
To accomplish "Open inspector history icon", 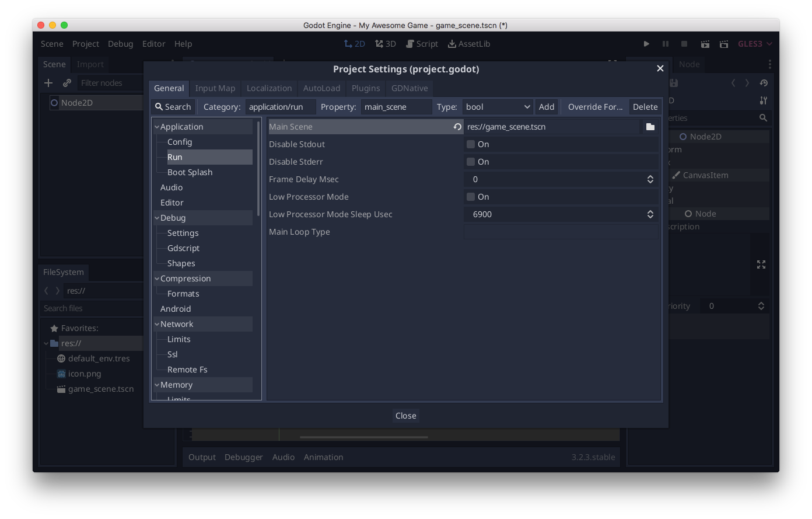I will 764,83.
